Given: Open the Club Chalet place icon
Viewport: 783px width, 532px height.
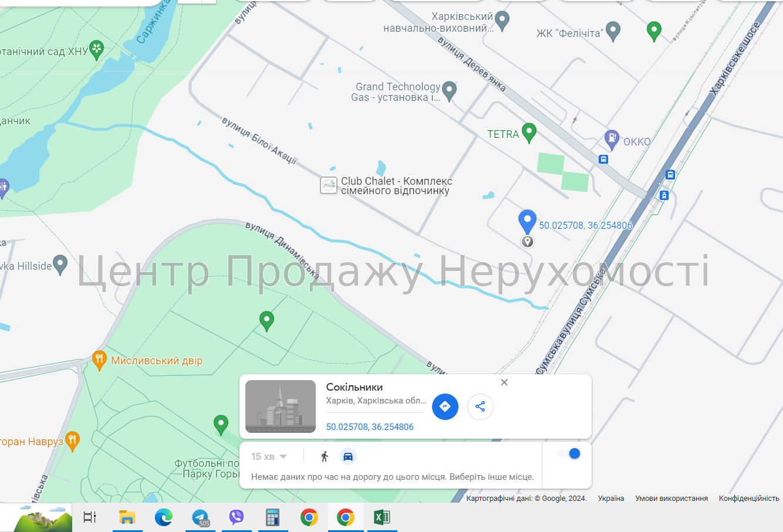Looking at the screenshot, I should click(329, 185).
